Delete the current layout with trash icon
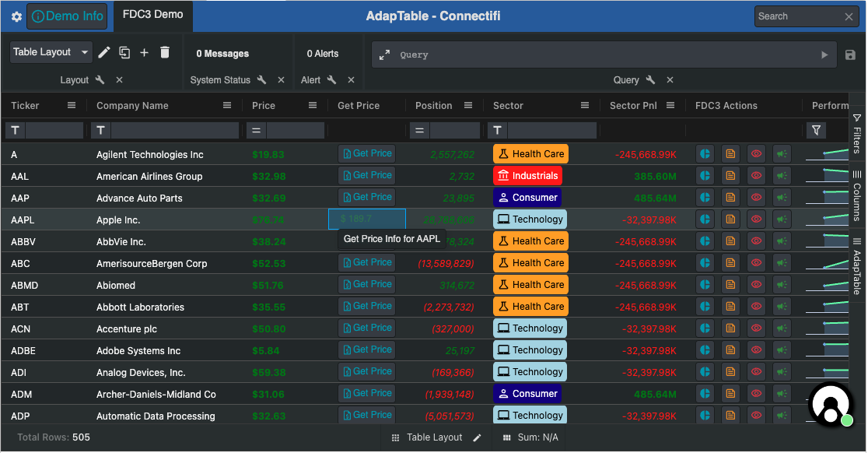 pos(165,53)
